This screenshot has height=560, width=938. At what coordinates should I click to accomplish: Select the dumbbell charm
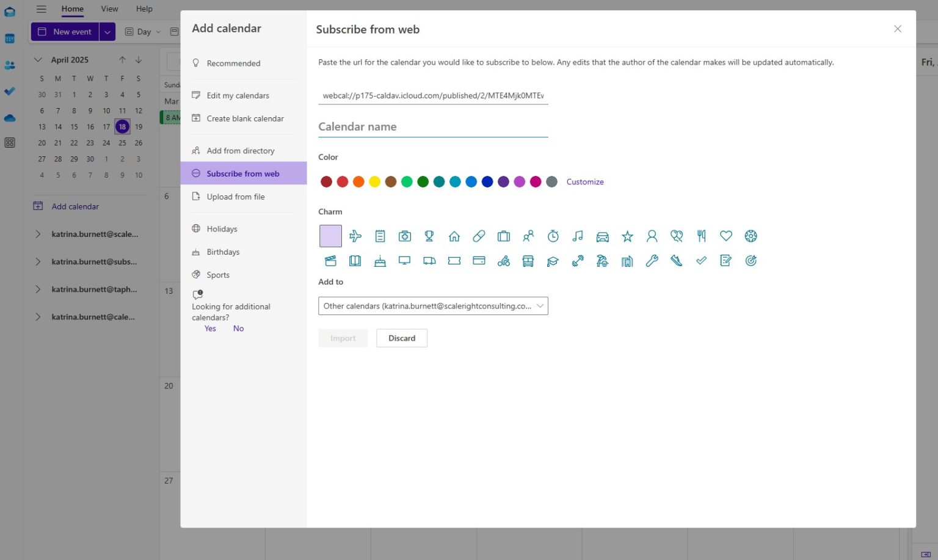pos(578,261)
